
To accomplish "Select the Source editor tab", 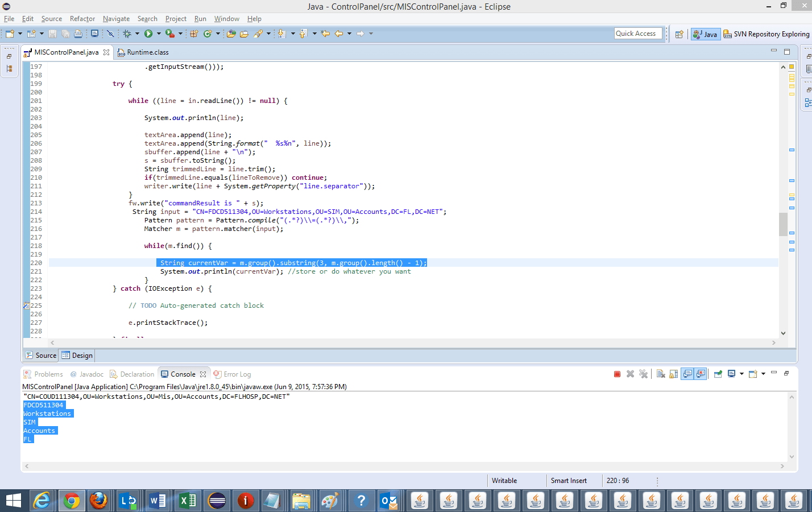I will coord(41,356).
